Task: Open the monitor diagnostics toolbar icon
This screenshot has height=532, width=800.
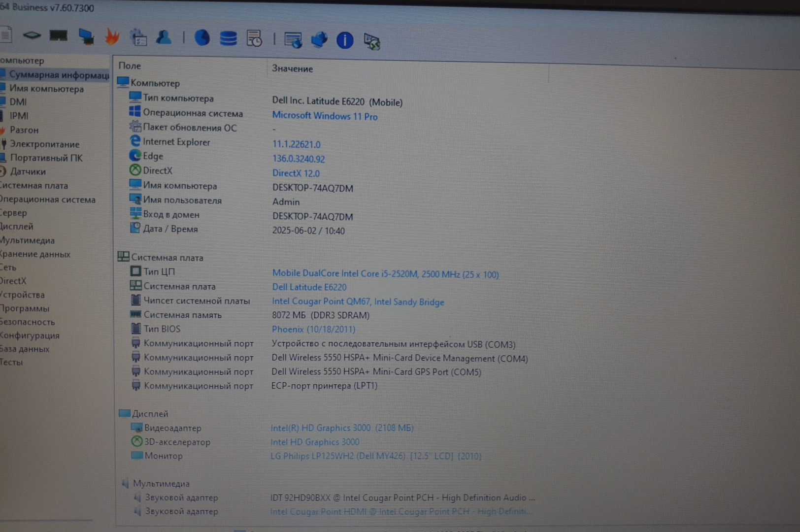Action: [87, 36]
